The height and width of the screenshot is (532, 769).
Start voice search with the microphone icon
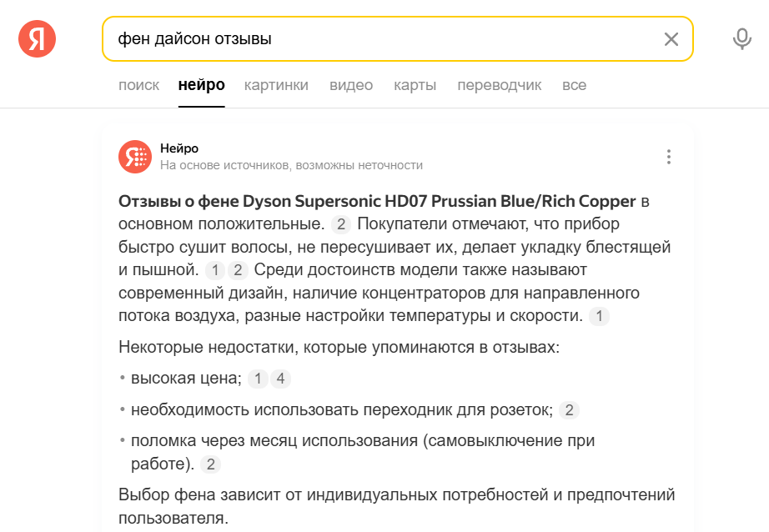coord(741,39)
